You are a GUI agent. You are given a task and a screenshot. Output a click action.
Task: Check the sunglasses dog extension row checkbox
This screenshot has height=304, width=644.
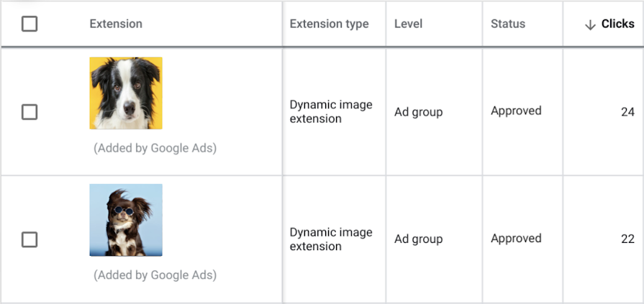pyautogui.click(x=30, y=239)
